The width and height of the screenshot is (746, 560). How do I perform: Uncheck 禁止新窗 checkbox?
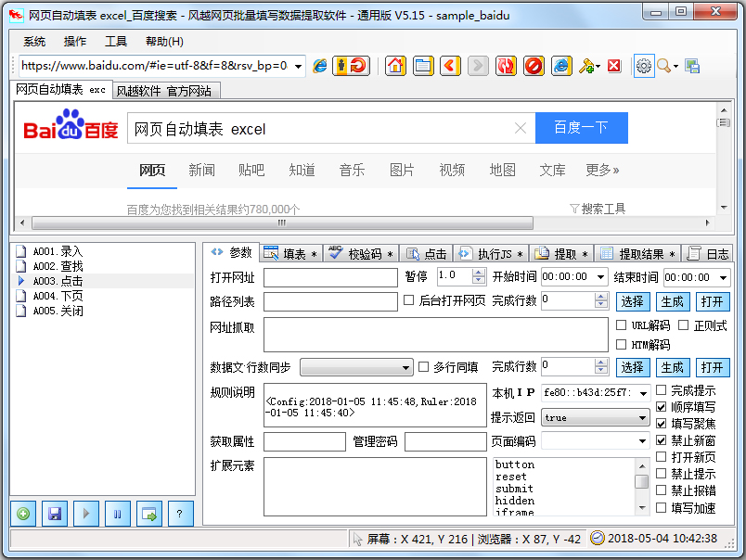(x=661, y=440)
